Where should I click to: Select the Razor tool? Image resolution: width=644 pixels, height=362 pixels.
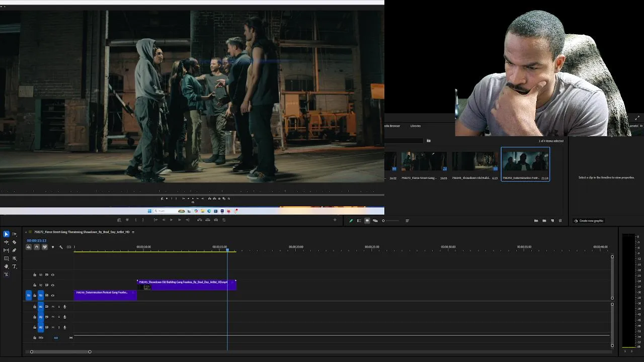point(14,242)
